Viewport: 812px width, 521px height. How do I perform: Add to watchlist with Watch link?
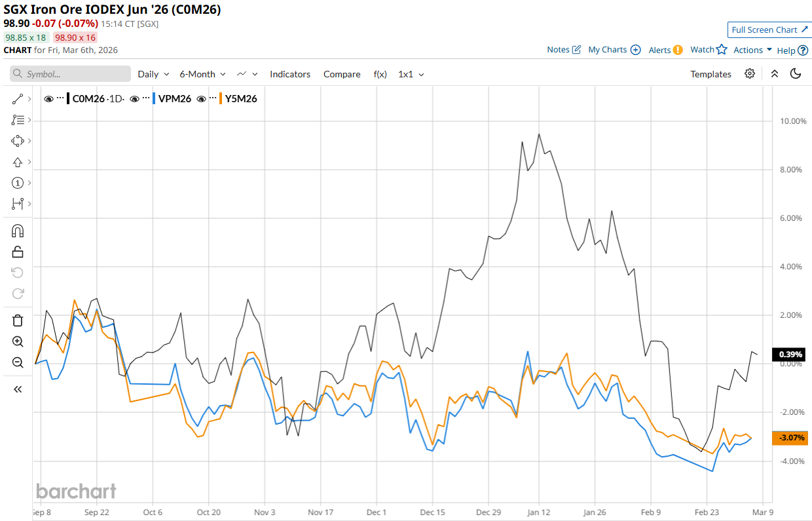709,50
